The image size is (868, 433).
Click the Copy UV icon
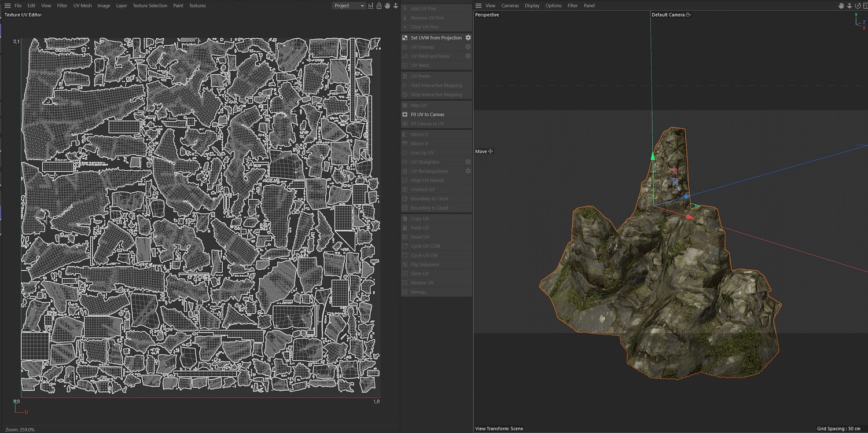[405, 219]
